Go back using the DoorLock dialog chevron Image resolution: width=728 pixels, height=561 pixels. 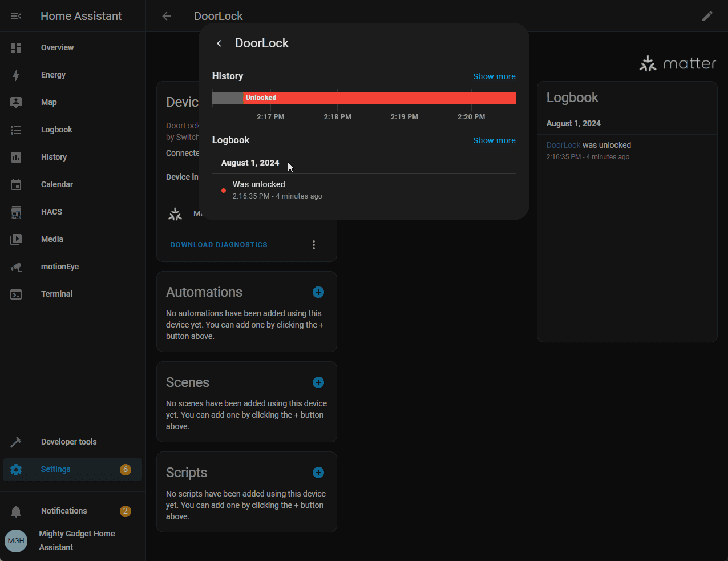tap(219, 43)
